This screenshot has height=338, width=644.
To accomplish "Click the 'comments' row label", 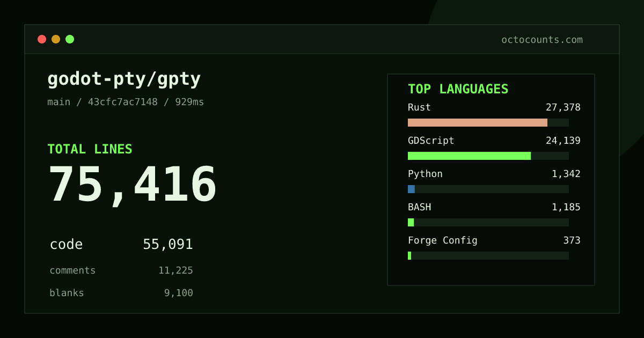I will [x=72, y=270].
